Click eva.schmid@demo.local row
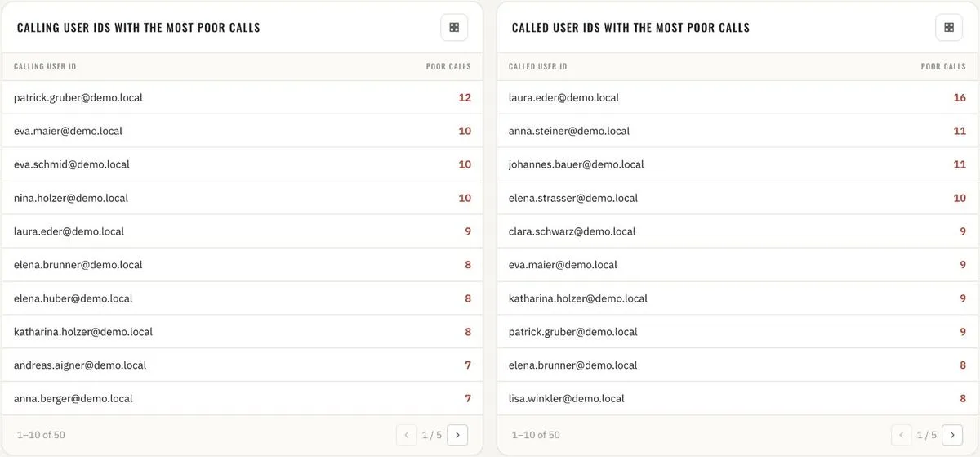 coord(243,164)
